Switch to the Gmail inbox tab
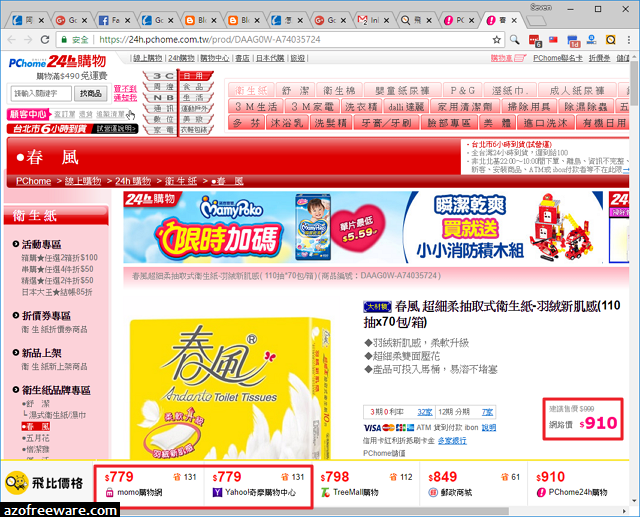This screenshot has height=517, width=640. (x=374, y=20)
